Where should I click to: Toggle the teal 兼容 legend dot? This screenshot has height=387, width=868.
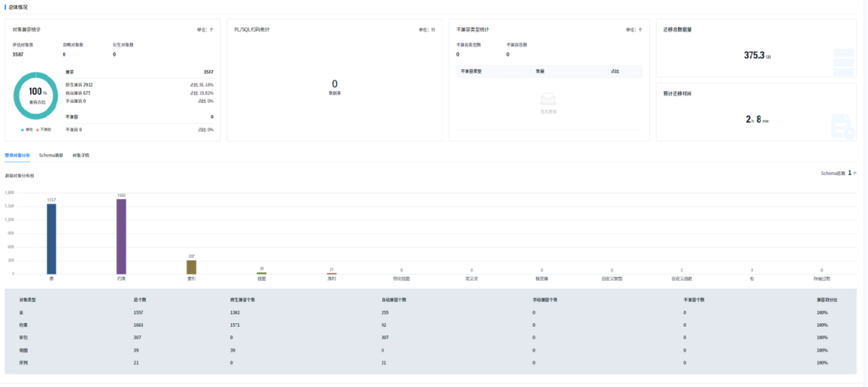pos(24,129)
